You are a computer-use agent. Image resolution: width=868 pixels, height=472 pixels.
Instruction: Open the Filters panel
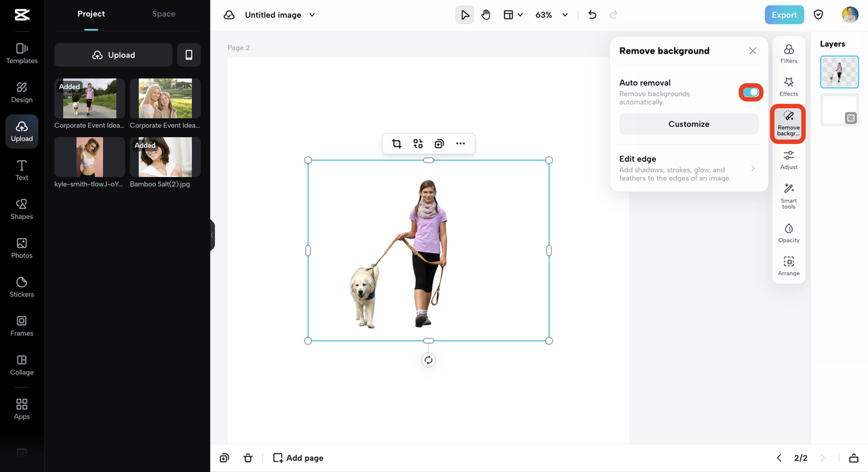[x=789, y=54]
